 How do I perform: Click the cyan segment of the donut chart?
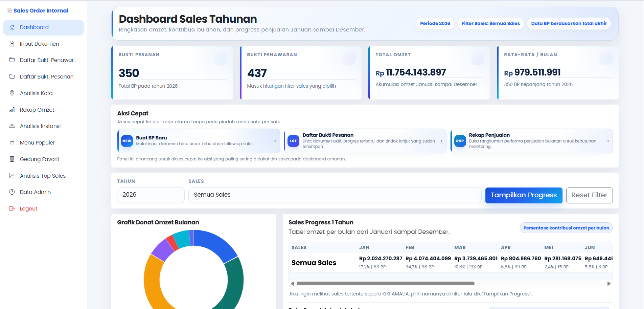pyautogui.click(x=182, y=239)
